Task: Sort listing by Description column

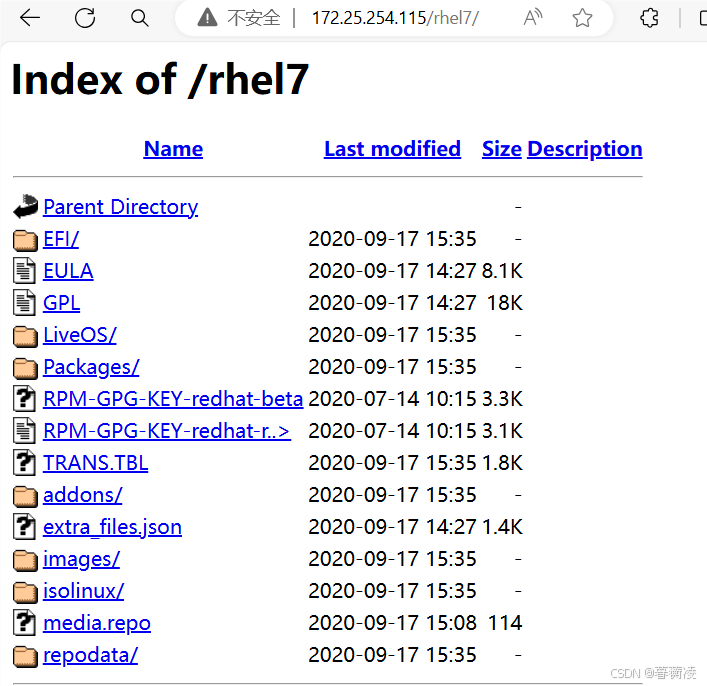Action: (x=585, y=149)
